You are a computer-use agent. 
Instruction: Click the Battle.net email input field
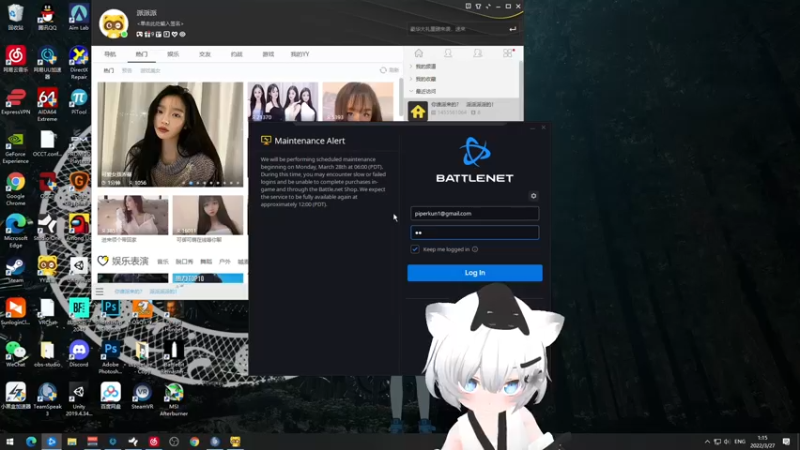[474, 213]
